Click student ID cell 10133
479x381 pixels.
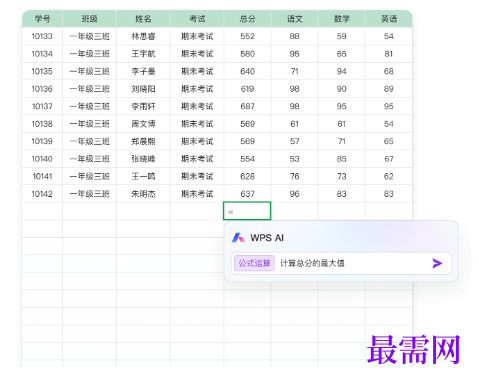[42, 36]
